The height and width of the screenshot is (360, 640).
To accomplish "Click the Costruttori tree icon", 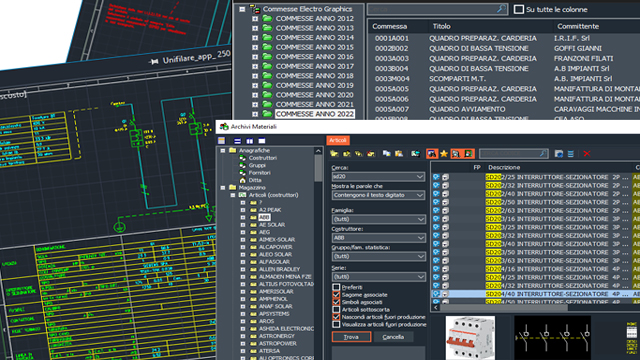I will point(242,158).
